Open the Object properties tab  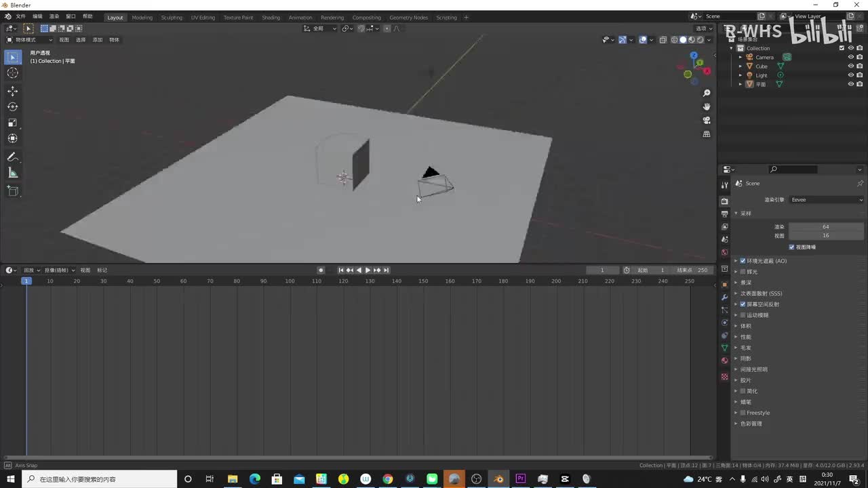(724, 285)
